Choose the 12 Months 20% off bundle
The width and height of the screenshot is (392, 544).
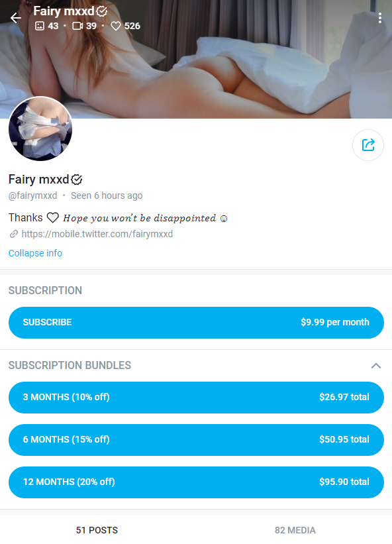point(196,482)
